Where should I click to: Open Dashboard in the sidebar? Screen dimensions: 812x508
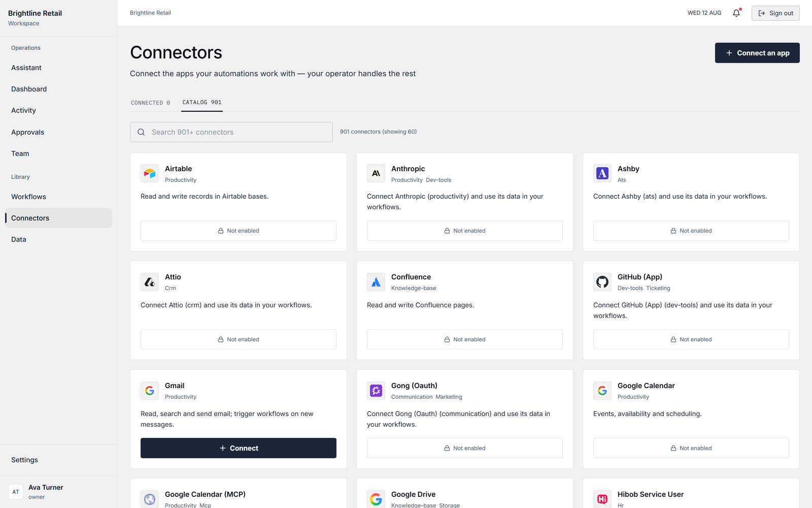(58, 89)
